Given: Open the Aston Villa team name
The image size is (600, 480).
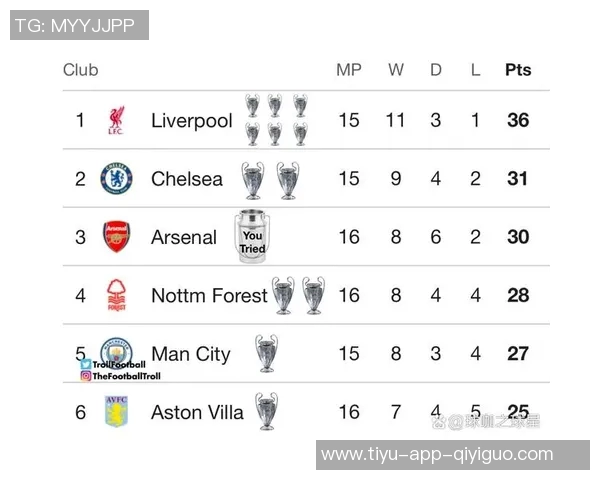Looking at the screenshot, I should coord(197,412).
